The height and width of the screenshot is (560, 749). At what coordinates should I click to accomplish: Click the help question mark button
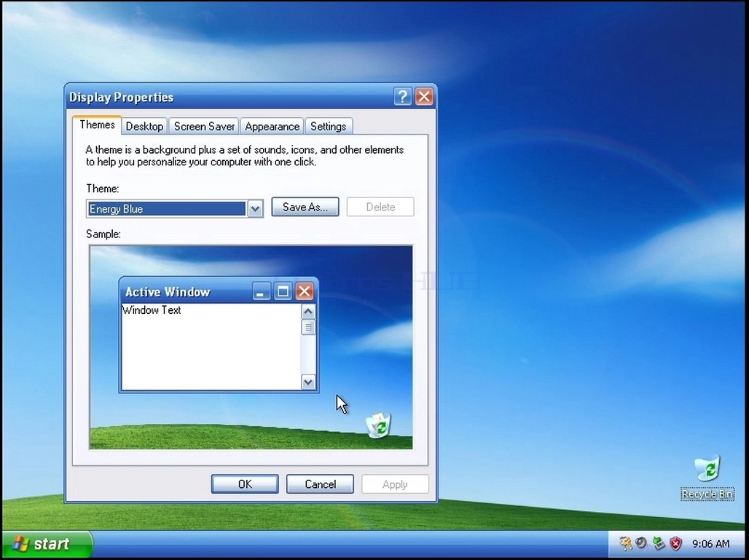click(x=402, y=96)
